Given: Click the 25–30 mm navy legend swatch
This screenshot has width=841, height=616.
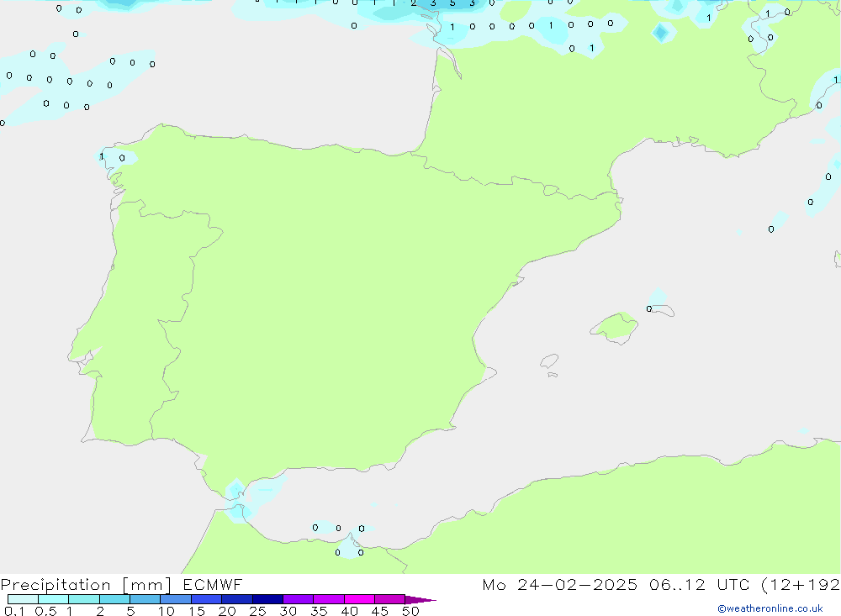Looking at the screenshot, I should (267, 599).
